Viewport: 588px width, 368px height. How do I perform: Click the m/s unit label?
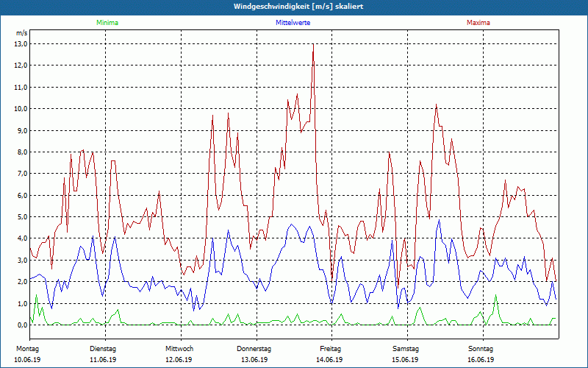coord(22,33)
